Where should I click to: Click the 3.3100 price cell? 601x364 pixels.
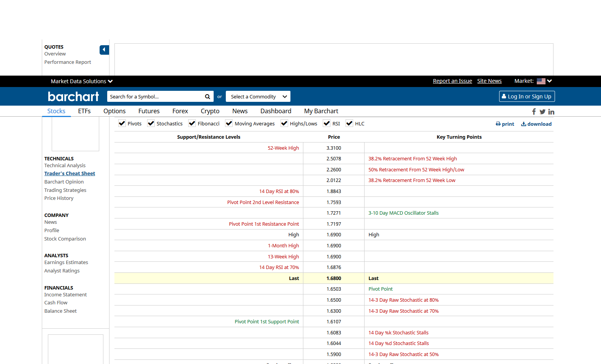point(334,148)
